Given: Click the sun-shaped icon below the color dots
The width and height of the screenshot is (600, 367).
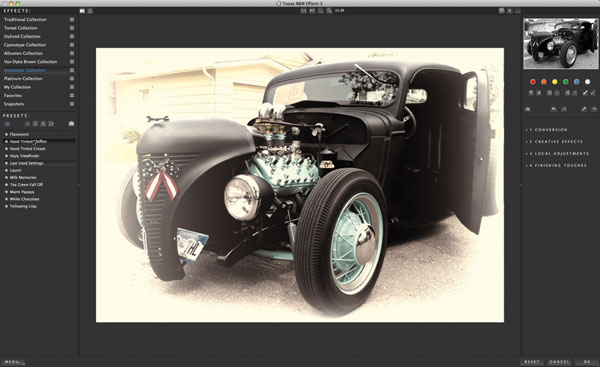Looking at the screenshot, I should (549, 93).
